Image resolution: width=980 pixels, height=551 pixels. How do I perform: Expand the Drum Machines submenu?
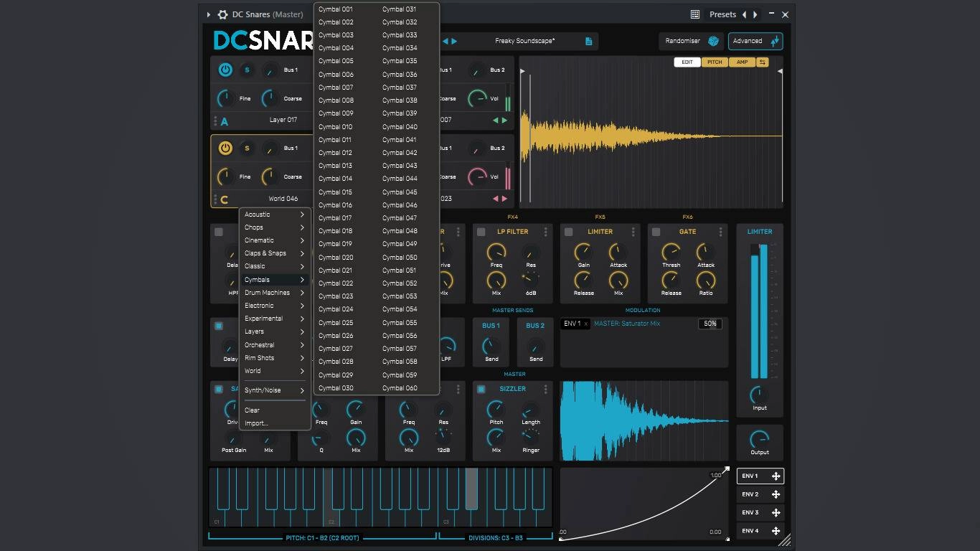coord(275,293)
